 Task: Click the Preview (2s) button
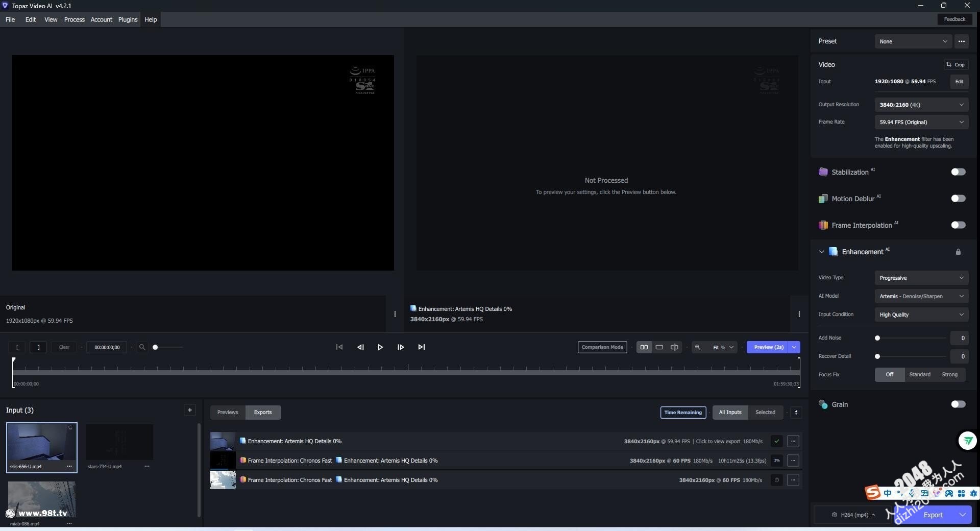[x=768, y=347]
